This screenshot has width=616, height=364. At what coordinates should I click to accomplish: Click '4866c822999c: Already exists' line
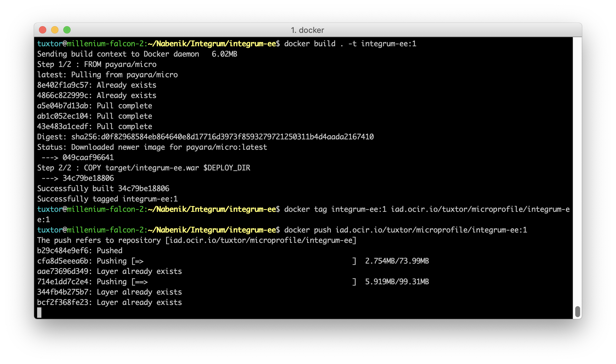pos(97,96)
